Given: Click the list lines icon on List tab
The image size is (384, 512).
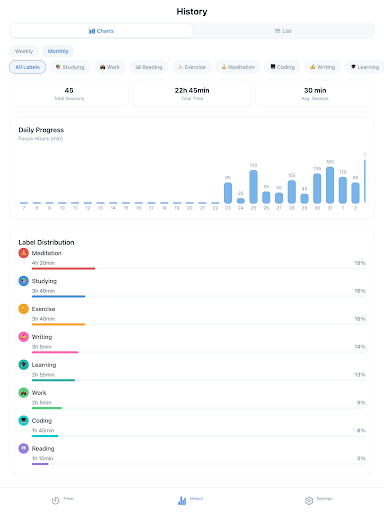Looking at the screenshot, I should tap(277, 31).
